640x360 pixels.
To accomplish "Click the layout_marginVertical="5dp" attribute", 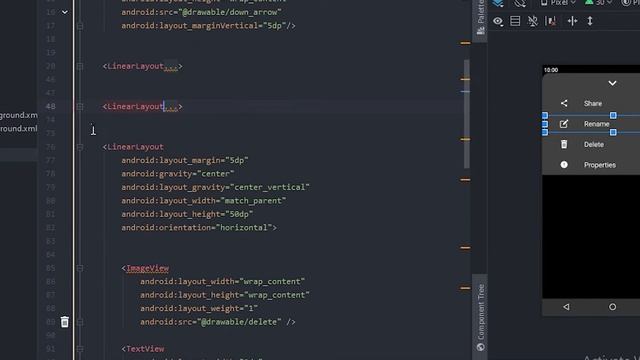I will (204, 26).
